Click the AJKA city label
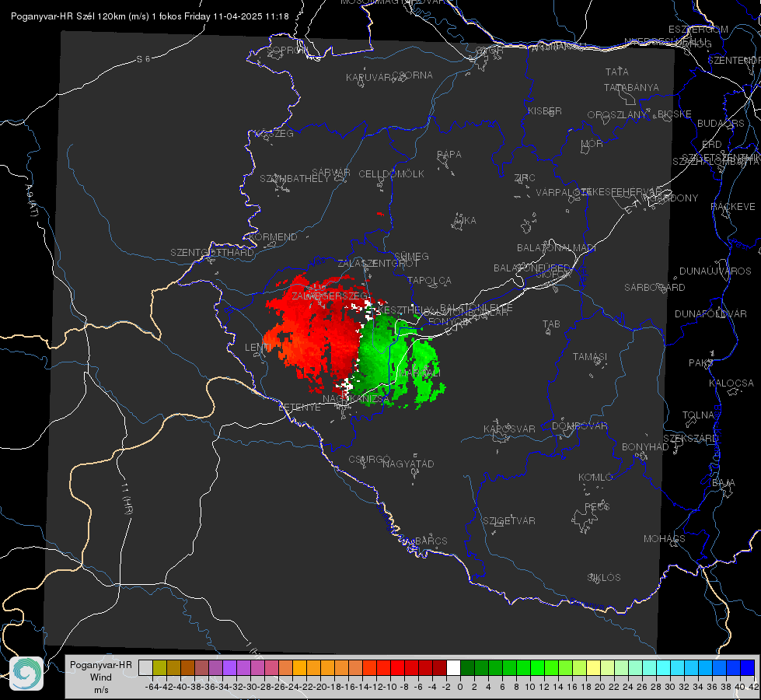Image resolution: width=761 pixels, height=700 pixels. point(465,221)
